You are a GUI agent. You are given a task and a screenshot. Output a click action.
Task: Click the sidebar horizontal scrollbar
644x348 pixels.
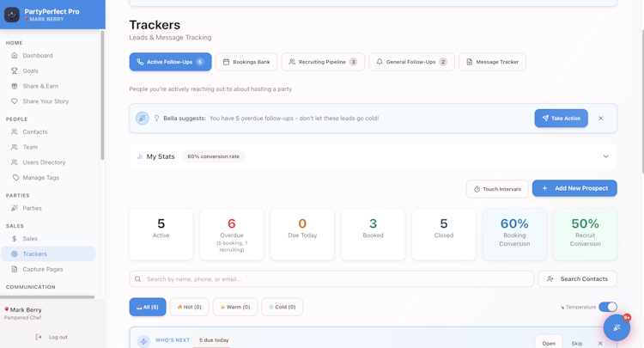[47, 296]
